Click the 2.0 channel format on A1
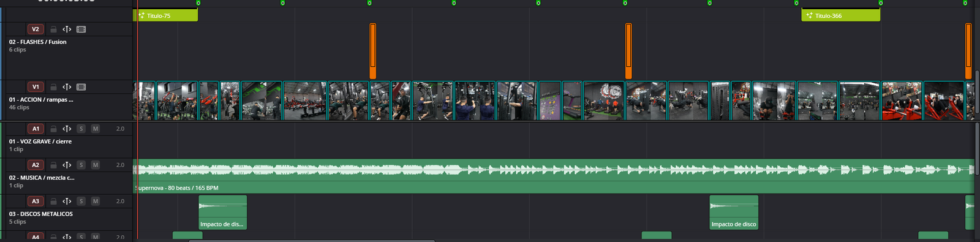This screenshot has height=242, width=980. (x=120, y=129)
